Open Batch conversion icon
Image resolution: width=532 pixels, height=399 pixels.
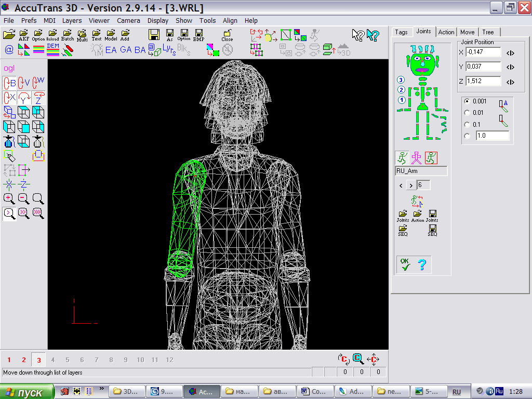click(x=68, y=35)
